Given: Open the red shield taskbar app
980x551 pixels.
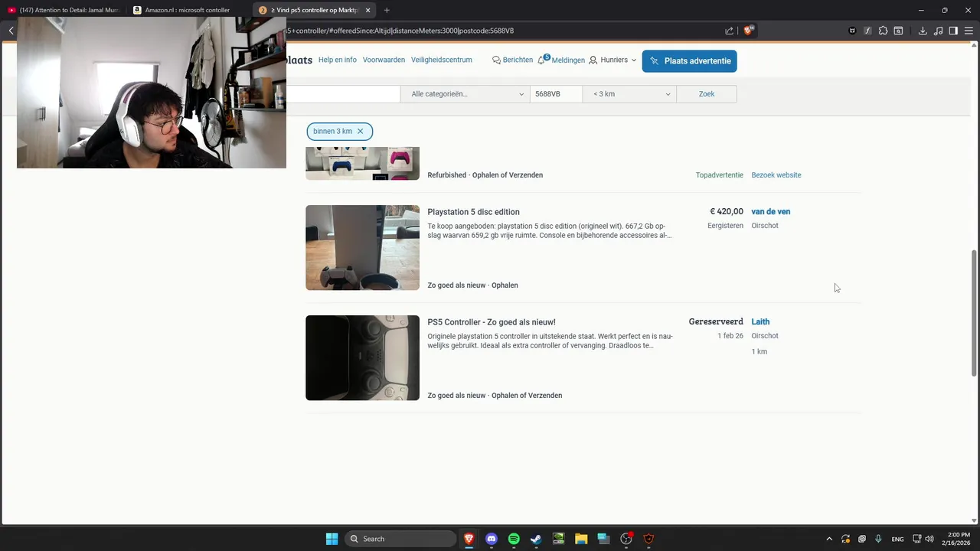Looking at the screenshot, I should click(648, 539).
